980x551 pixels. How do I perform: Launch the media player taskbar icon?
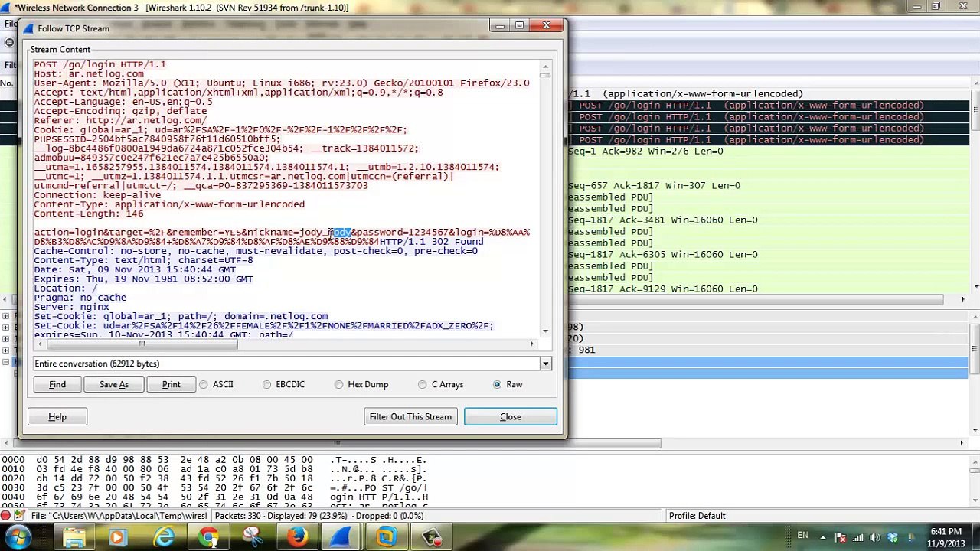[x=117, y=537]
